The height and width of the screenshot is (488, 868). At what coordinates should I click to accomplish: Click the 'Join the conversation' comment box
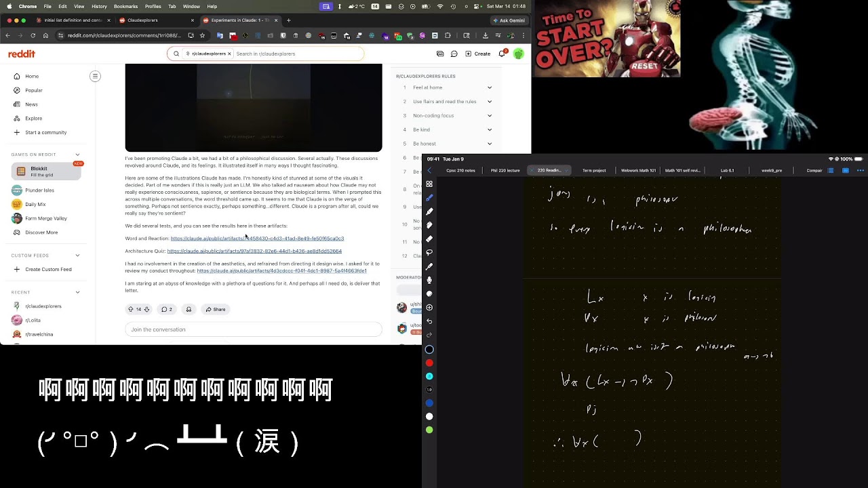[x=254, y=329]
